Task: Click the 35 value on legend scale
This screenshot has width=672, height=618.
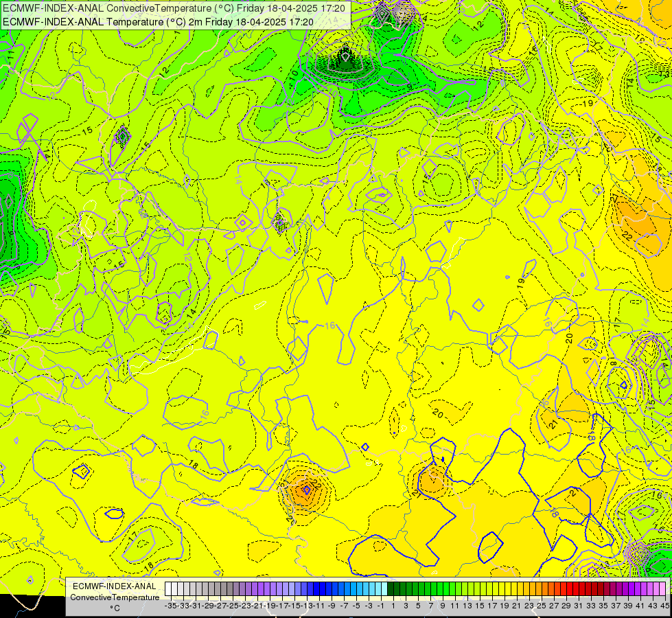Action: [x=603, y=606]
